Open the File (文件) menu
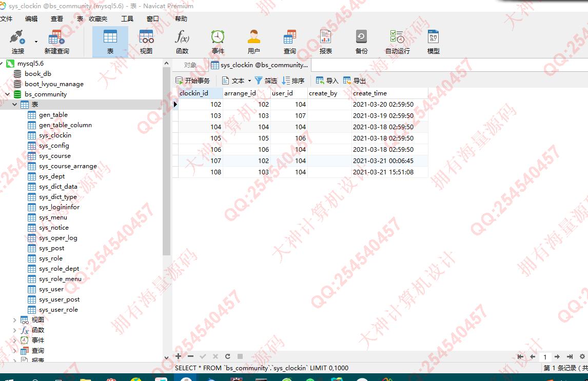 [6, 19]
